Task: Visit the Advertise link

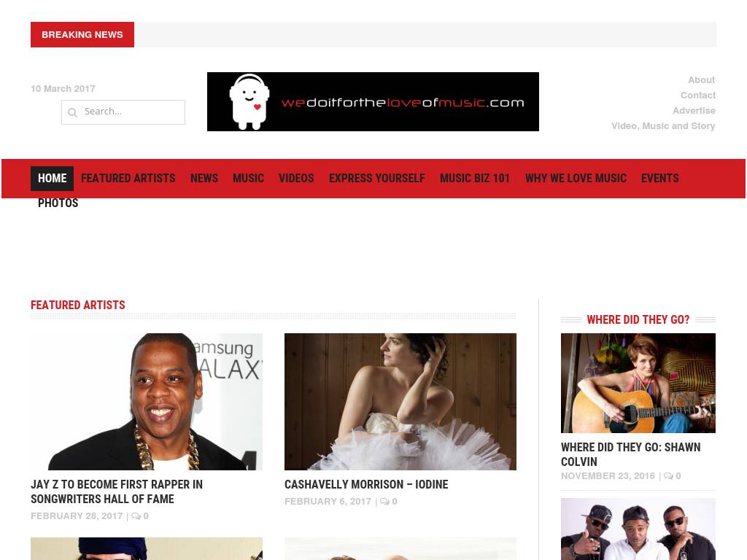Action: click(x=694, y=111)
